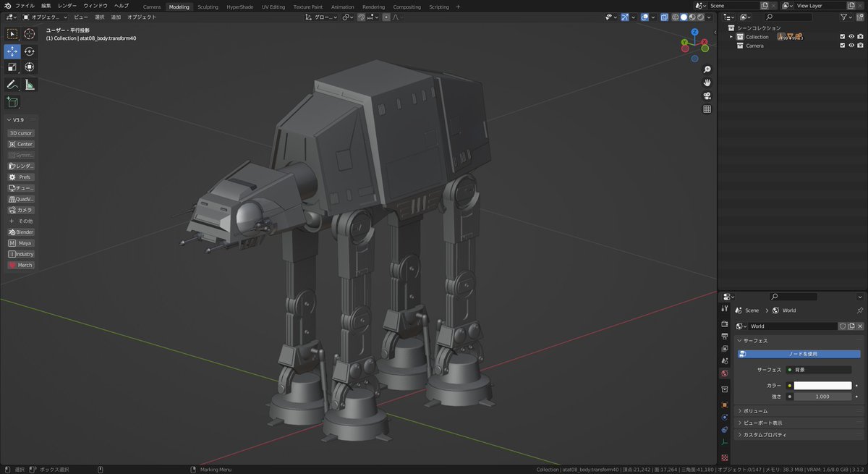Toggle X-ray display in viewport header
Screen dimensions: 868x474
pyautogui.click(x=664, y=17)
